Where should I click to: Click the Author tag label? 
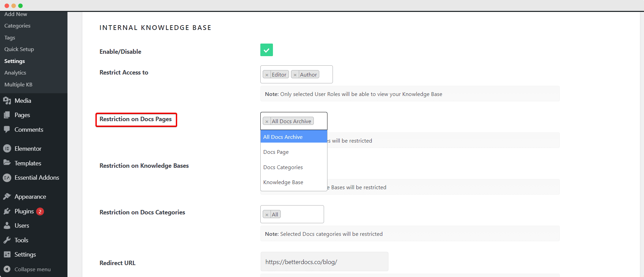[x=308, y=75]
